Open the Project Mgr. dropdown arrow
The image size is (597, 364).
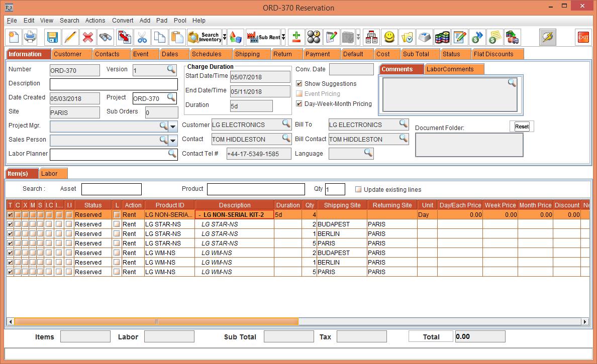pyautogui.click(x=173, y=126)
